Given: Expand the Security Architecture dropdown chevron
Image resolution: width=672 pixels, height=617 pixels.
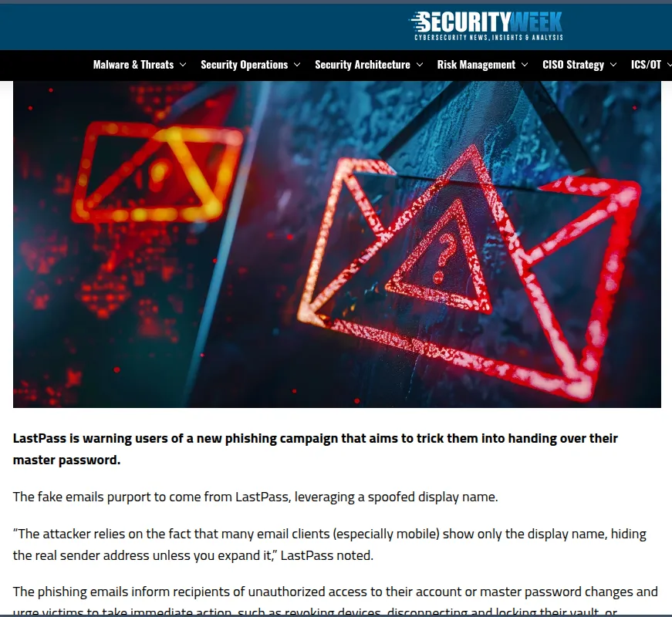Looking at the screenshot, I should point(420,65).
